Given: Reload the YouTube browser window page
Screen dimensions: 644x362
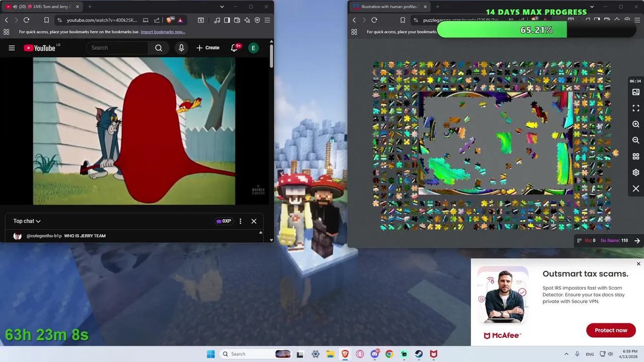Looking at the screenshot, I should point(26,20).
